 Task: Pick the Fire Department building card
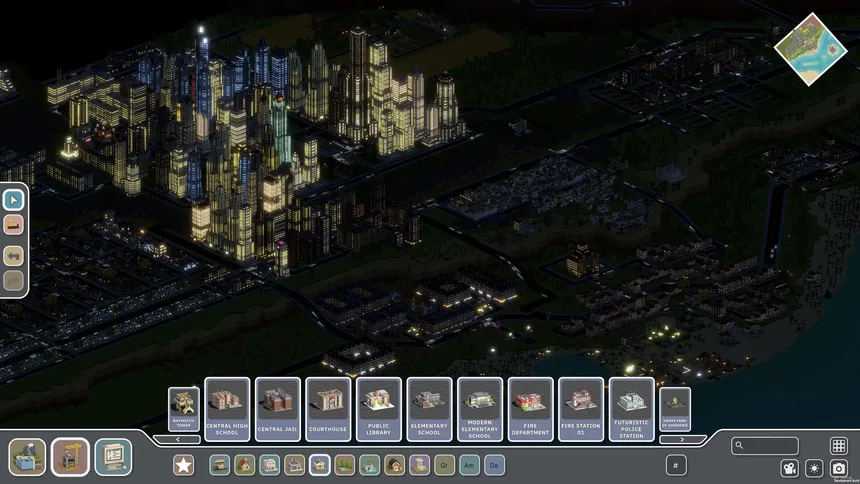[x=530, y=409]
